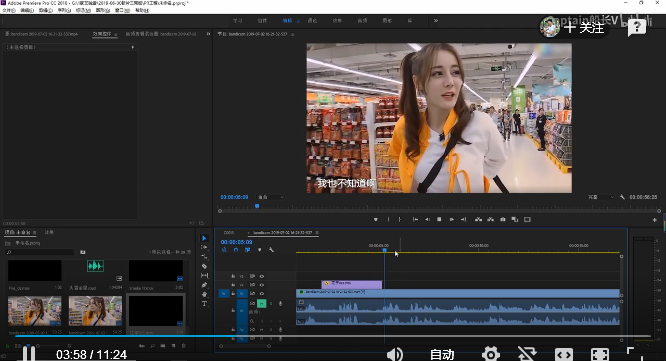The height and width of the screenshot is (361, 666).
Task: Show more workspaces with double arrow
Action: click(x=436, y=20)
